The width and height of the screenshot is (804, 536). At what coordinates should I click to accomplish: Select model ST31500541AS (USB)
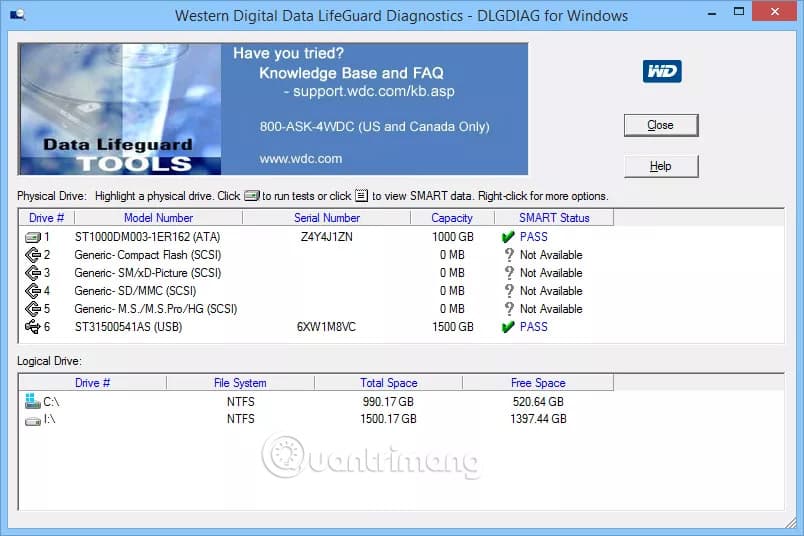(128, 327)
